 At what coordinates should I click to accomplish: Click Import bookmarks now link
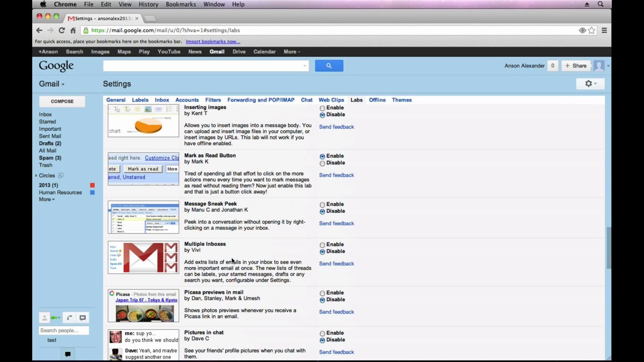pyautogui.click(x=213, y=42)
